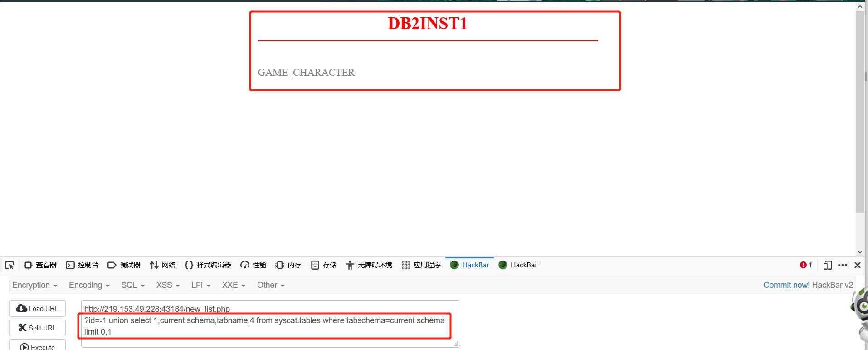Screen dimensions: 868x350
Task: Open the 应用程序 application tab
Action: tap(421, 265)
